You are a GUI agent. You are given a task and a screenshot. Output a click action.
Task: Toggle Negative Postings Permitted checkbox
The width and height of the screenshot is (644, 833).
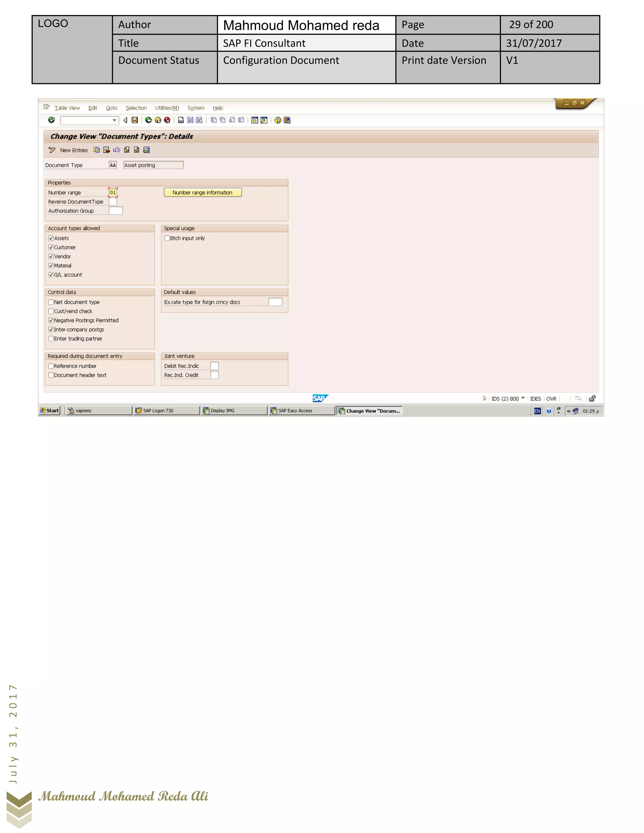point(51,320)
